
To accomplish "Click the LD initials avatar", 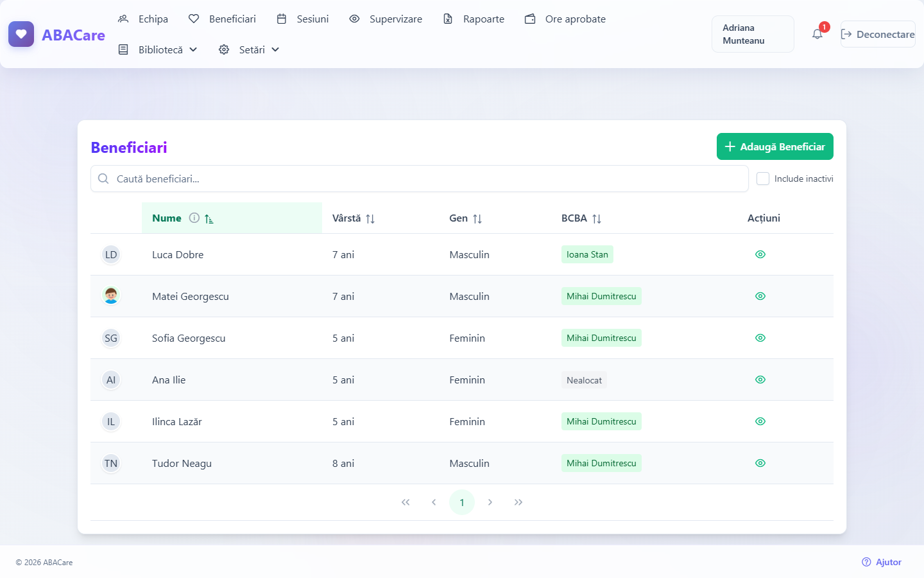I will coord(111,254).
